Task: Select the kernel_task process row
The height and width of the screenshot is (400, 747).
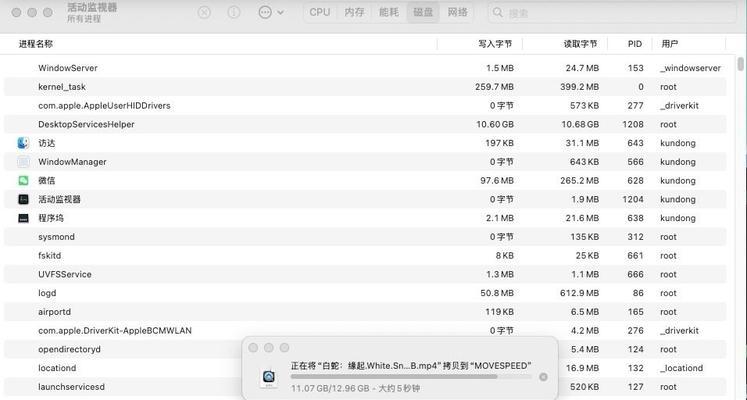Action: 365,87
